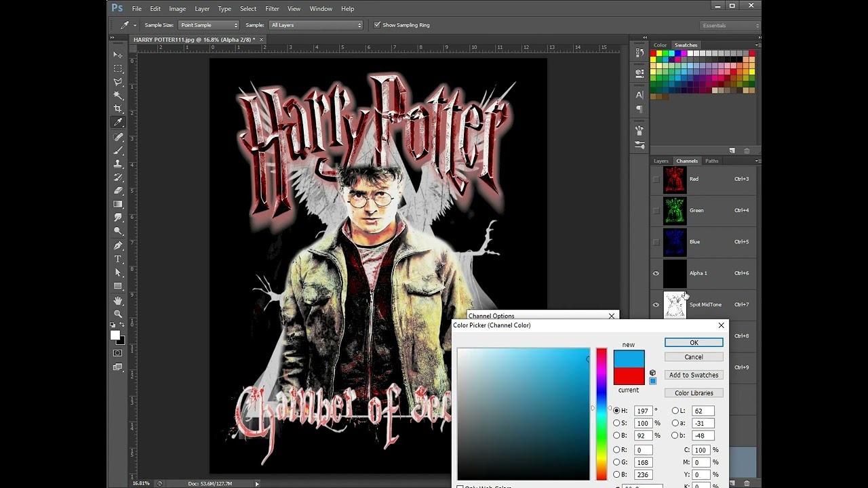Viewport: 868px width, 488px height.
Task: Open the Essentials workspace dropdown
Action: 729,25
